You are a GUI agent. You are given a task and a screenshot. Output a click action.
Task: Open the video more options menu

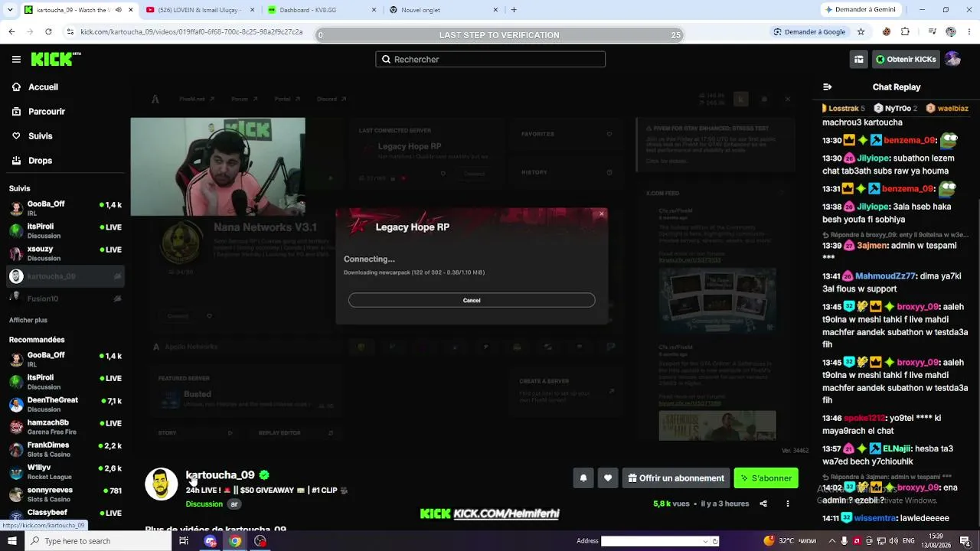point(788,504)
